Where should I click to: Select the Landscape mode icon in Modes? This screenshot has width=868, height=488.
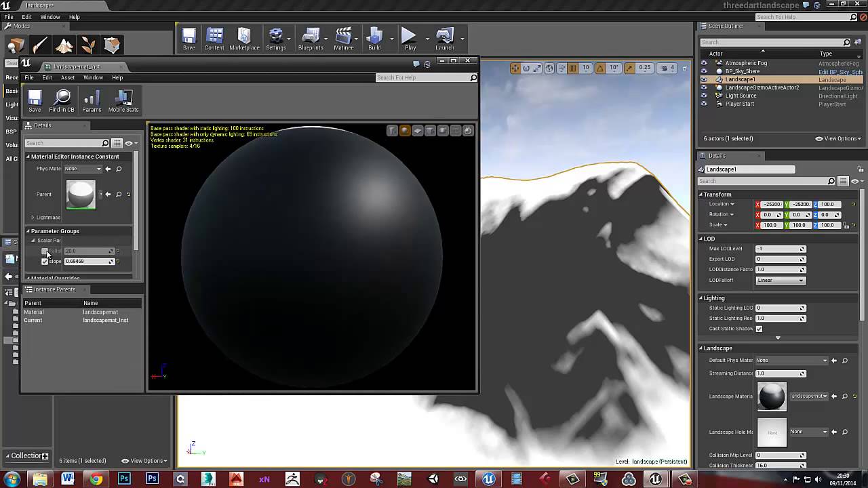[x=64, y=45]
